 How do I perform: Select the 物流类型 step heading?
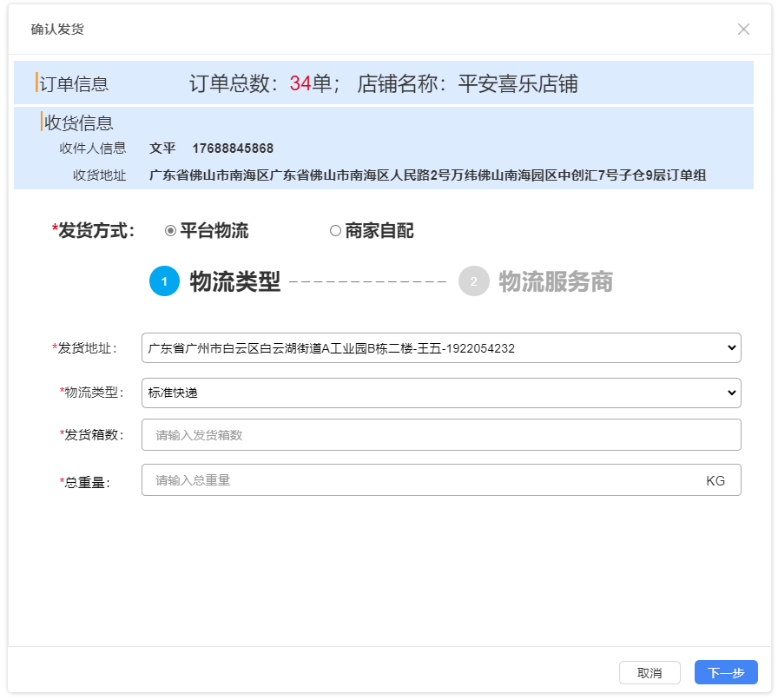(234, 281)
